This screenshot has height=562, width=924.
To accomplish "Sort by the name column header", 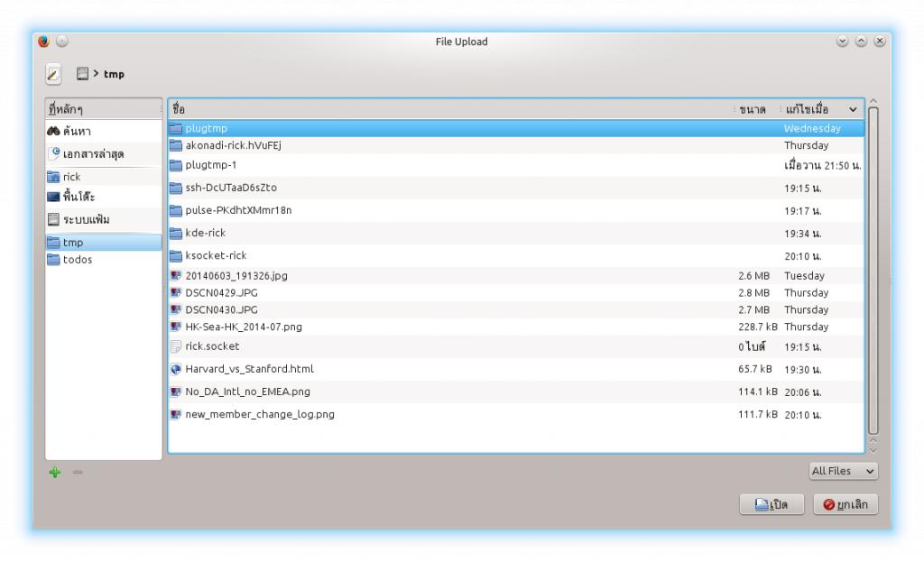I will coord(451,109).
